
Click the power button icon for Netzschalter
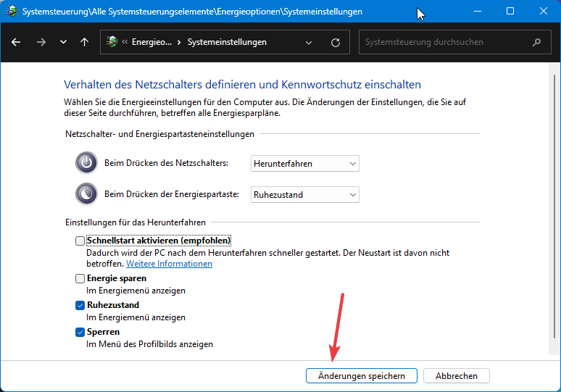(86, 163)
